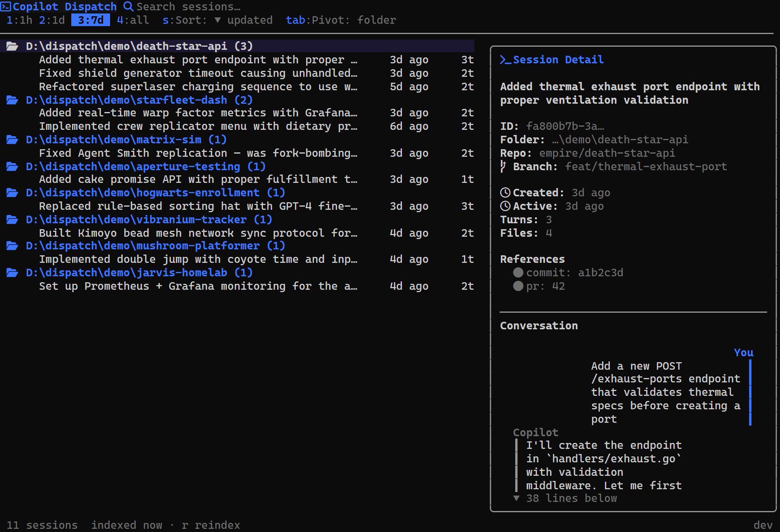Open the Pivot folder selector
Image resolution: width=780 pixels, height=532 pixels.
341,20
